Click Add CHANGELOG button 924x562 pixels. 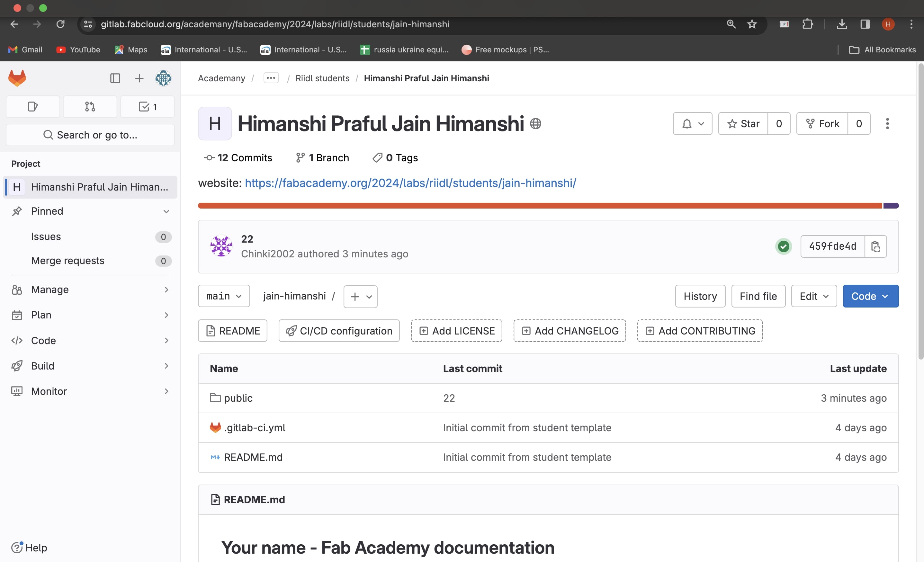coord(570,331)
